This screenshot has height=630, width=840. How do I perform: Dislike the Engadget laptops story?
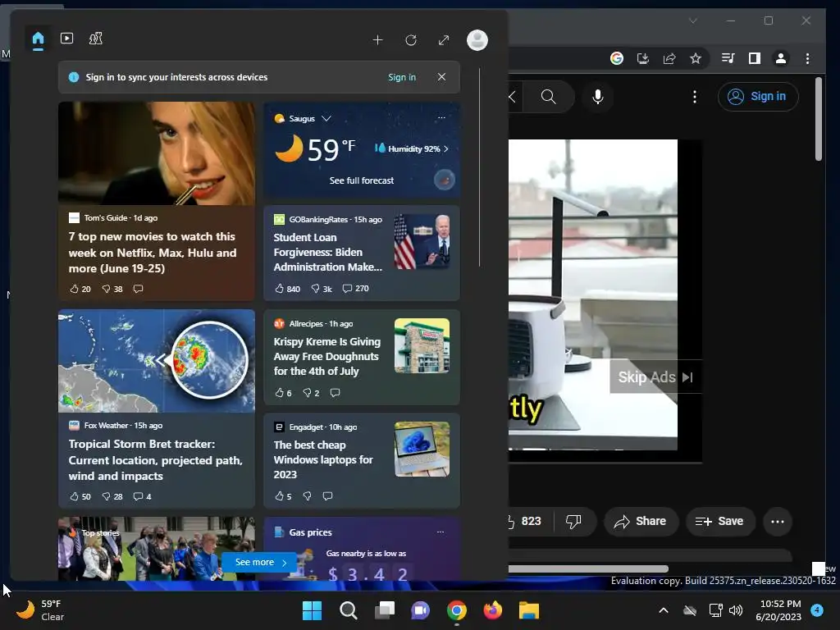click(308, 496)
